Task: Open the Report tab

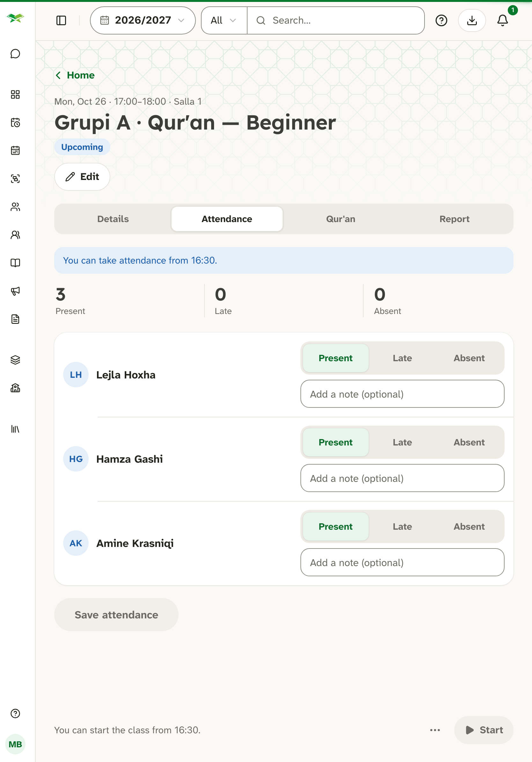Action: [454, 219]
